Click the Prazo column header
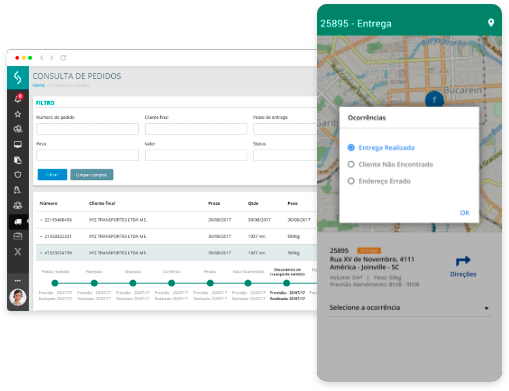This screenshot has width=509, height=391. [x=214, y=203]
